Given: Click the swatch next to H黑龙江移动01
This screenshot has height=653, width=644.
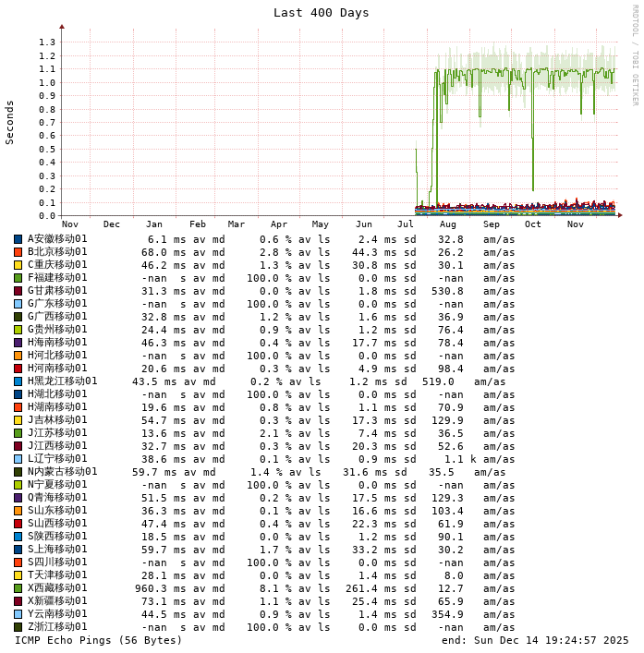Looking at the screenshot, I should tap(18, 381).
